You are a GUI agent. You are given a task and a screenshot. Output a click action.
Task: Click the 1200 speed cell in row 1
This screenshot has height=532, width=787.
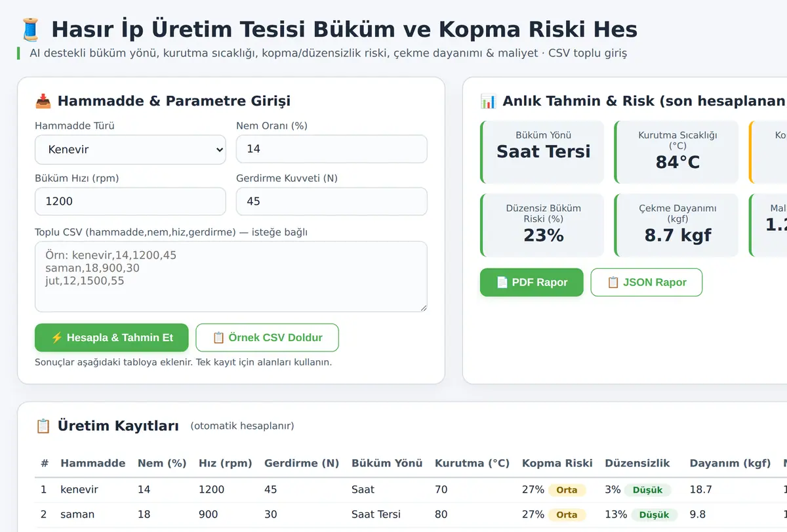click(211, 489)
